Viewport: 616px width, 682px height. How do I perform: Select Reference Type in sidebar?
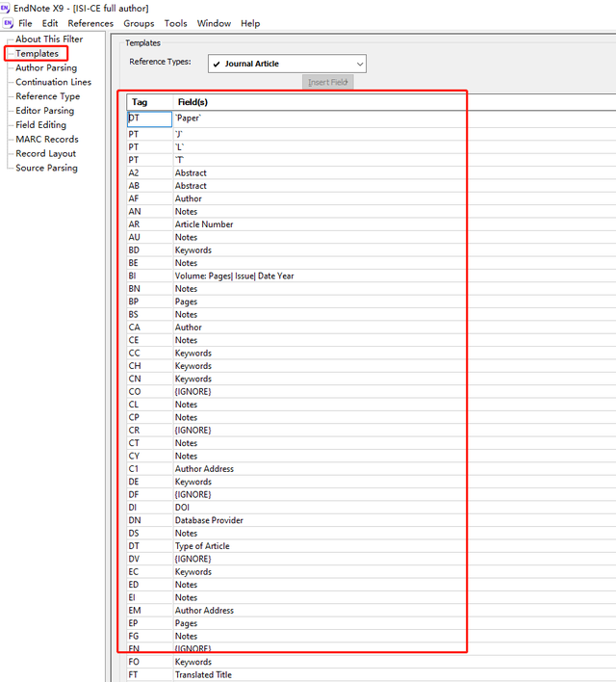(x=48, y=96)
